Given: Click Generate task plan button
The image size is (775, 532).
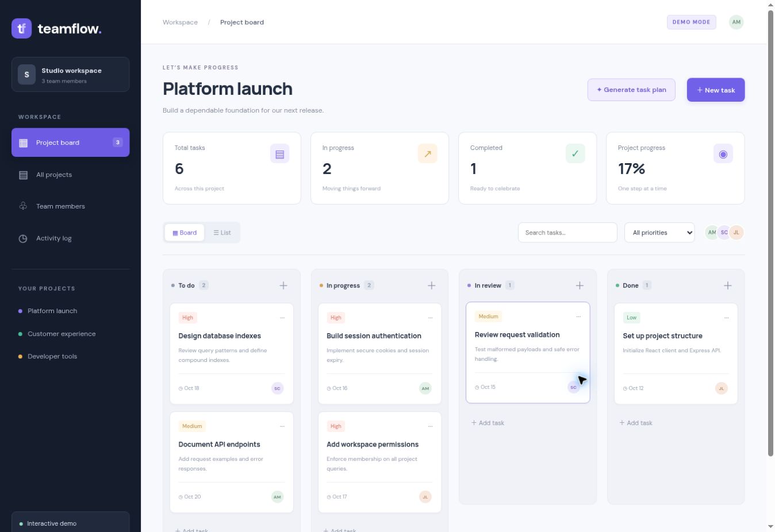Looking at the screenshot, I should tap(631, 90).
